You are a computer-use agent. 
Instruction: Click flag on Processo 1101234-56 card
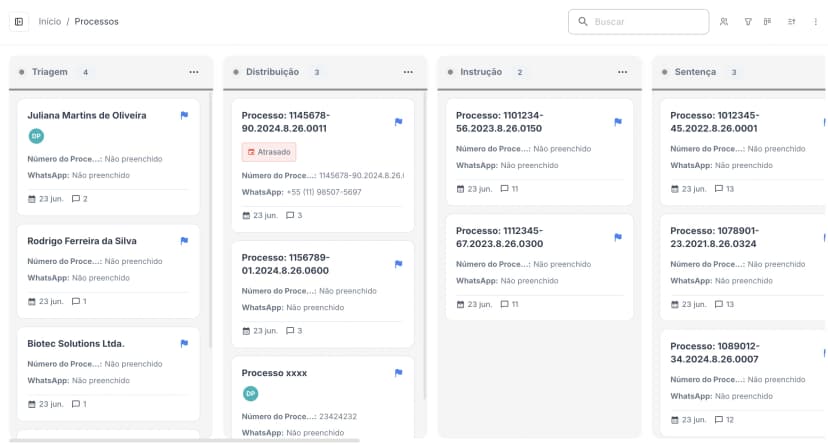pos(618,122)
